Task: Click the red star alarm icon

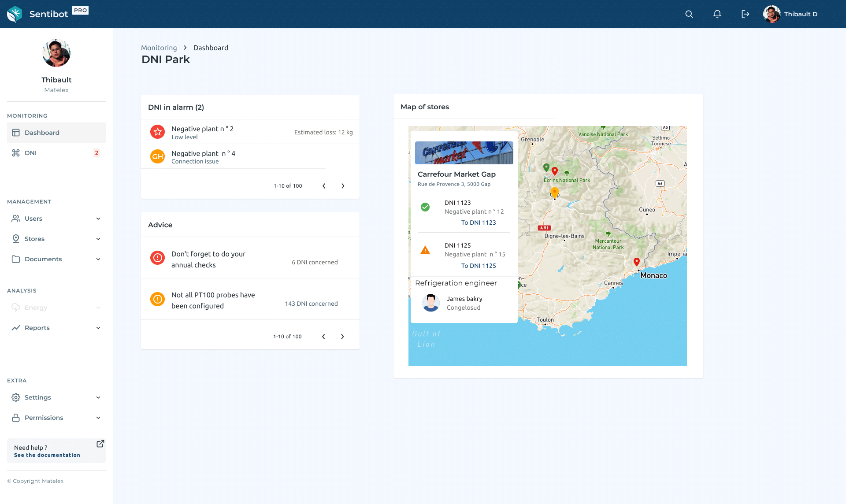Action: [157, 132]
